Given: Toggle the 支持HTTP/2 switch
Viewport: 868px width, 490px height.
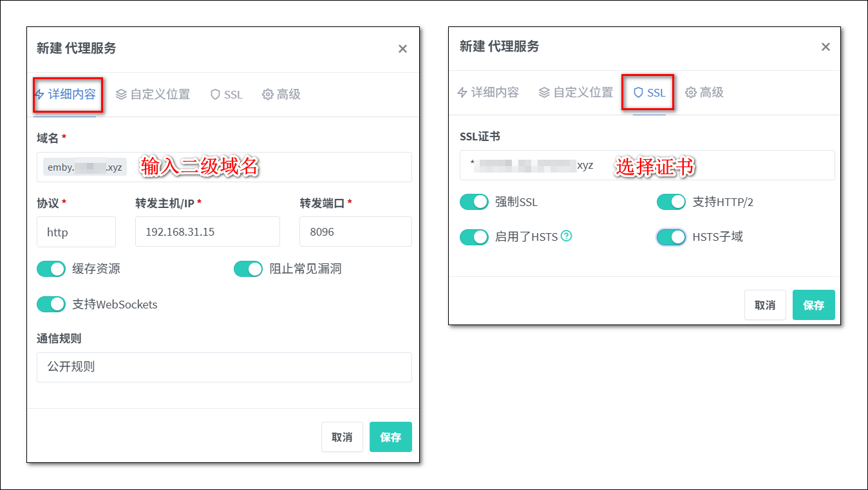Looking at the screenshot, I should pos(671,202).
